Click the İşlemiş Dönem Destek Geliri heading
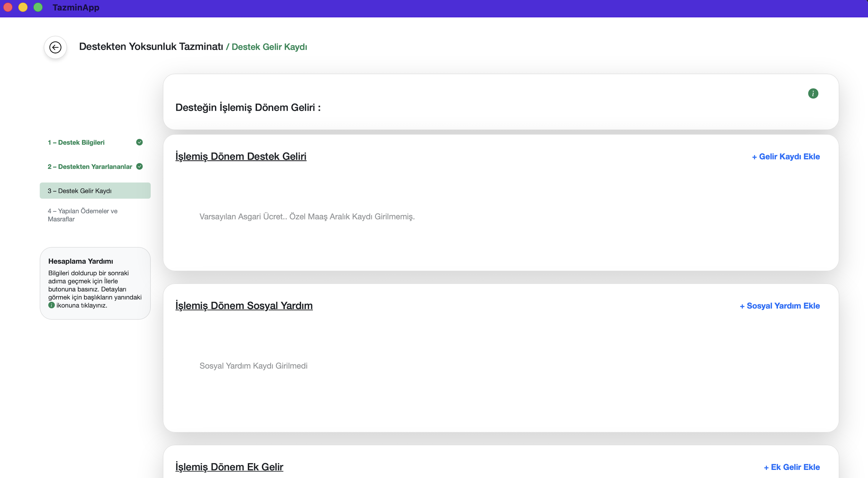The width and height of the screenshot is (868, 478). 241,156
